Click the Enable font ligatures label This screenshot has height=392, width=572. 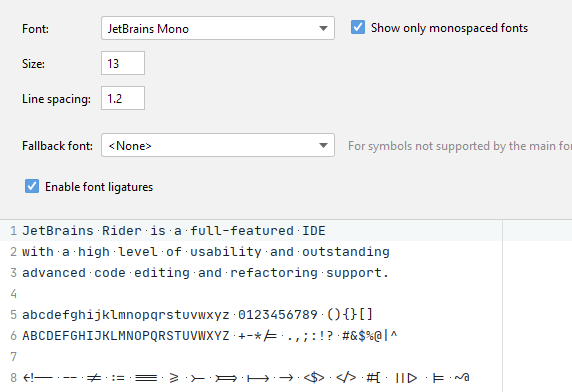pos(99,187)
